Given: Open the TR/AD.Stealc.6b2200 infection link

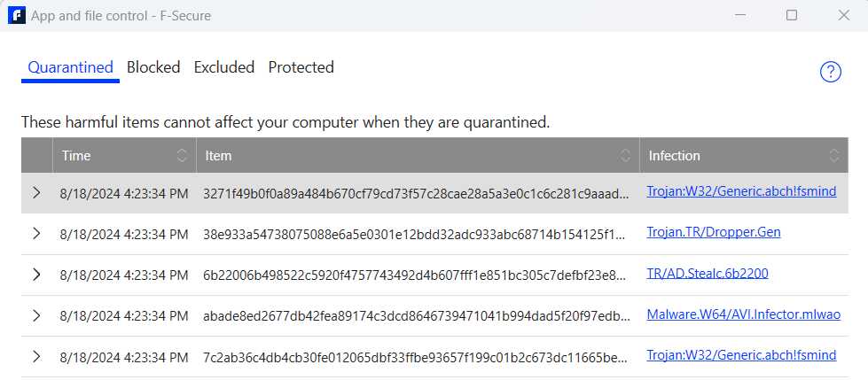Looking at the screenshot, I should (x=708, y=273).
